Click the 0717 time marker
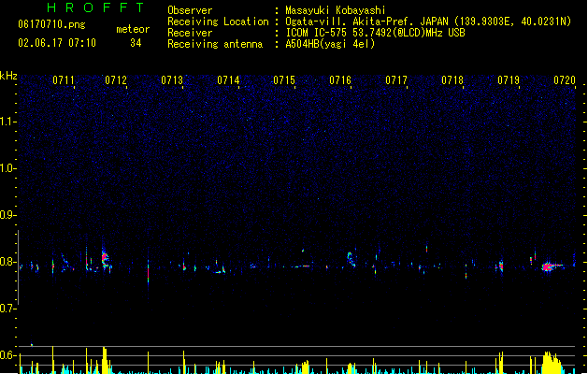The width and height of the screenshot is (588, 374). pyautogui.click(x=396, y=80)
